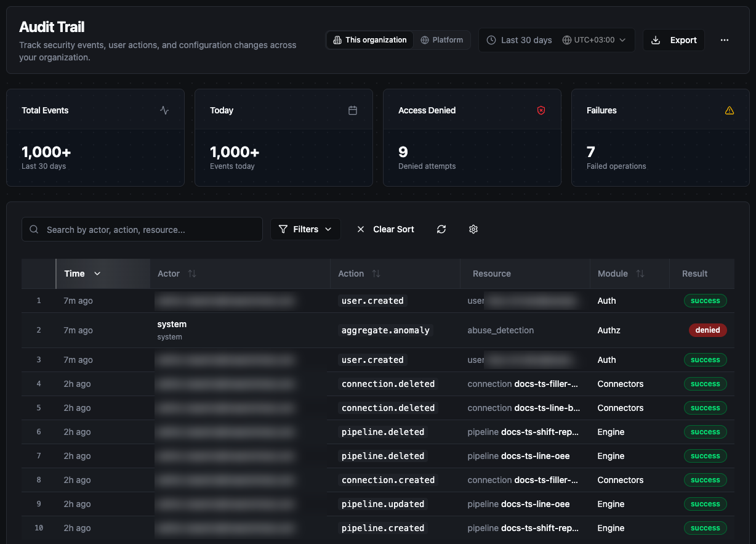Viewport: 756px width, 544px height.
Task: Open the Last 30 days range picker
Action: point(519,40)
